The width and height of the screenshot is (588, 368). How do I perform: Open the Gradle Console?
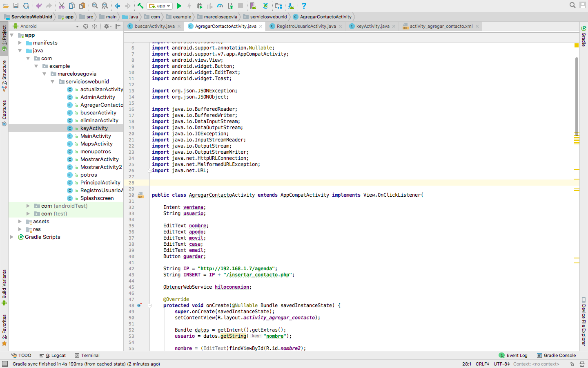(556, 355)
